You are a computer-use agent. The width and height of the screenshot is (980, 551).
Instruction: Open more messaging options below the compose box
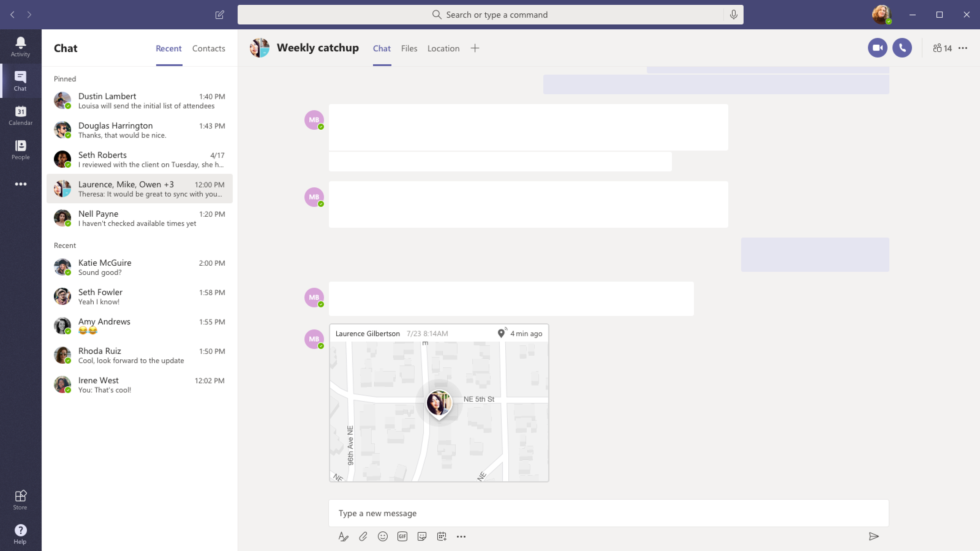click(461, 536)
